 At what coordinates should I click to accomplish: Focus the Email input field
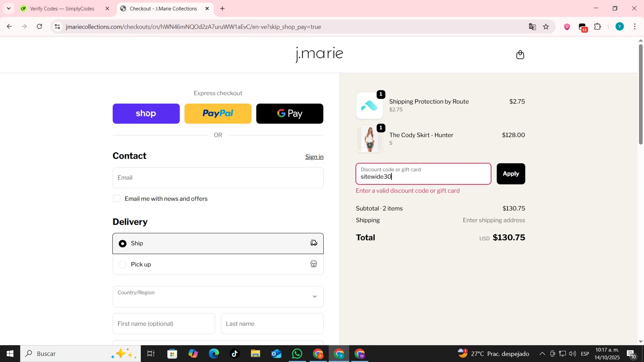218,178
